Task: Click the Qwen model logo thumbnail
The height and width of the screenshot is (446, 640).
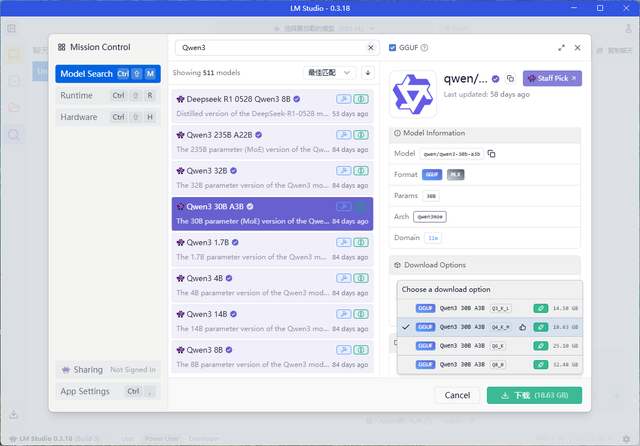Action: (413, 94)
